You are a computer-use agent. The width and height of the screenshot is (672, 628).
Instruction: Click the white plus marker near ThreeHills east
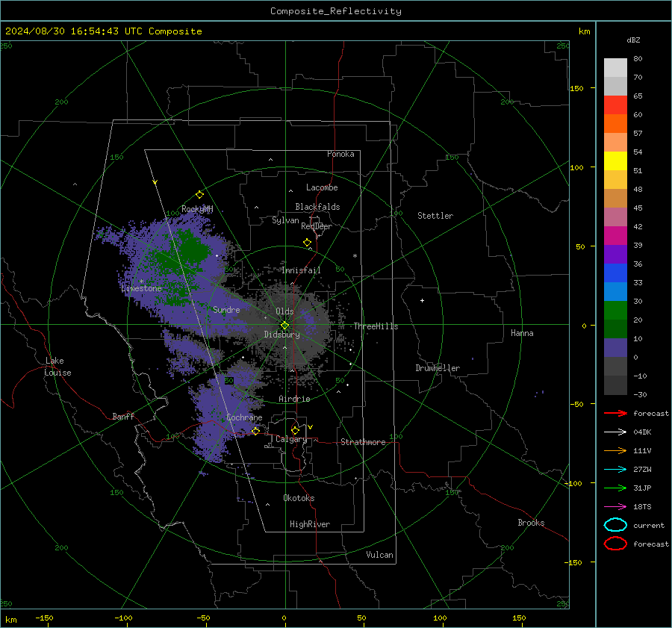(x=422, y=300)
